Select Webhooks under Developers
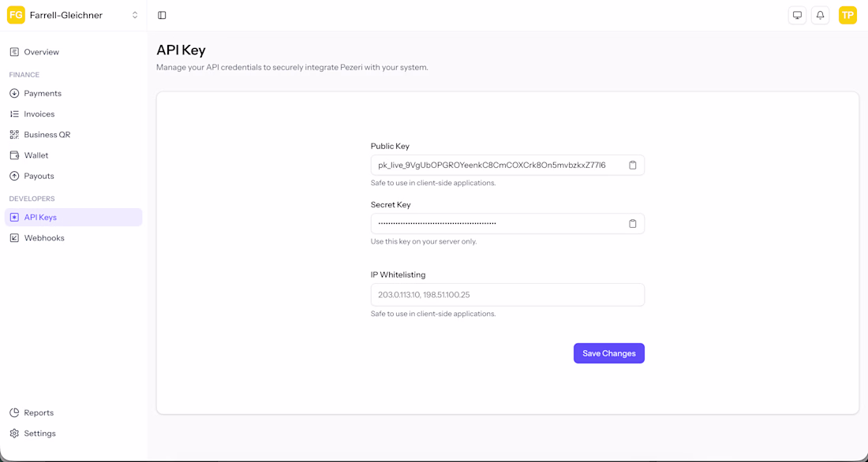868x462 pixels. click(x=44, y=238)
